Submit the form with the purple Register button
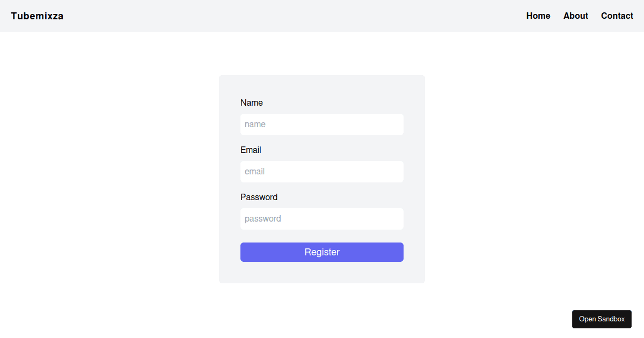This screenshot has width=644, height=338. click(322, 252)
